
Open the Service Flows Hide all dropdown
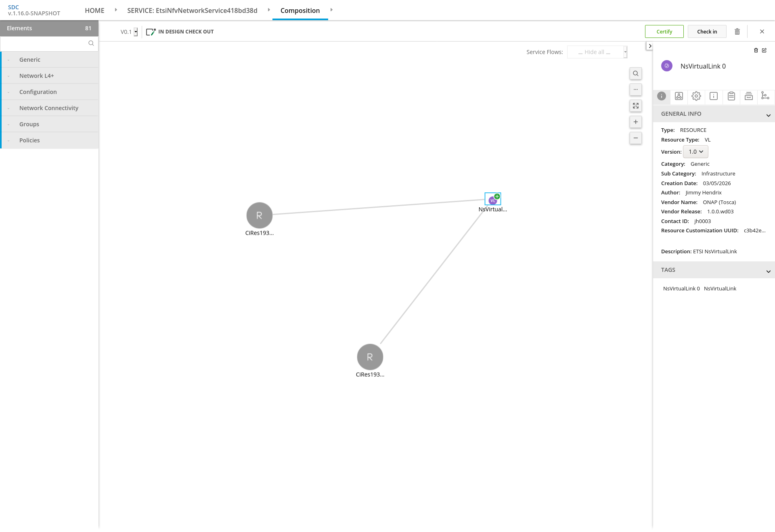[x=597, y=52]
